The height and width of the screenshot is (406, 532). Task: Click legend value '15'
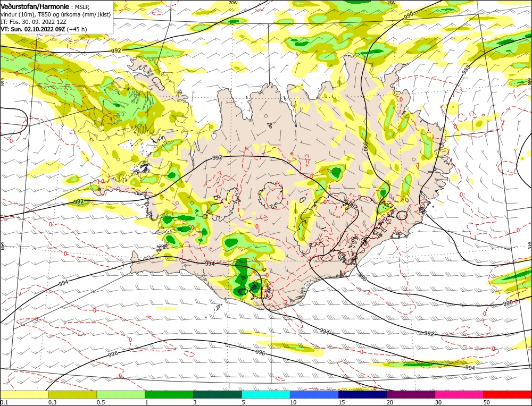click(342, 402)
